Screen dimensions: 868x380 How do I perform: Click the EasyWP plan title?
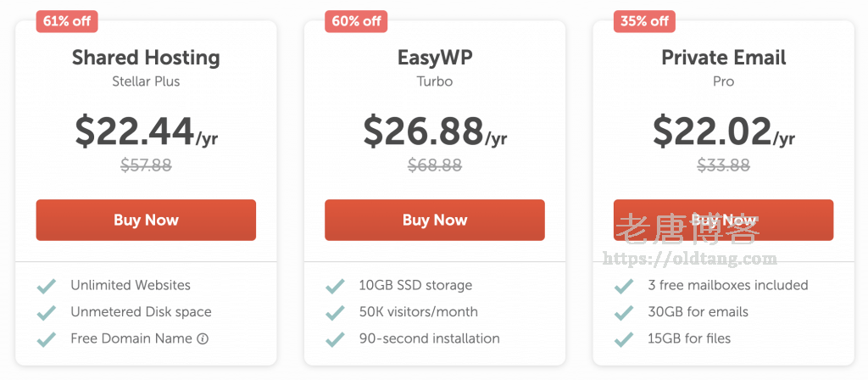pyautogui.click(x=435, y=58)
